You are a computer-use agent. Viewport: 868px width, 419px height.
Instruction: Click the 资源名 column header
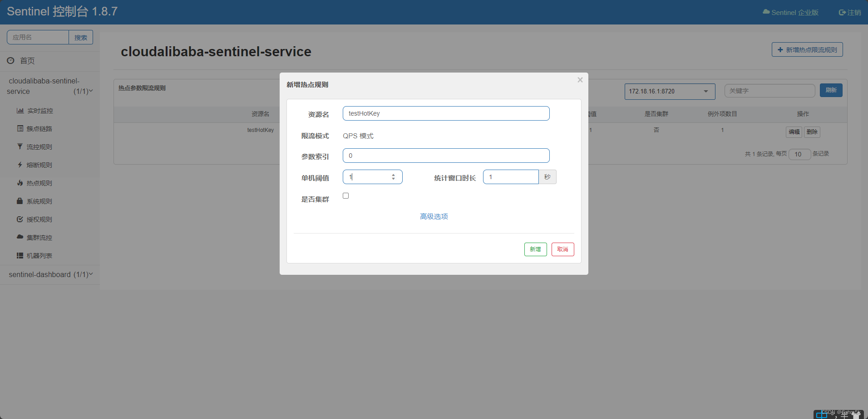[260, 114]
